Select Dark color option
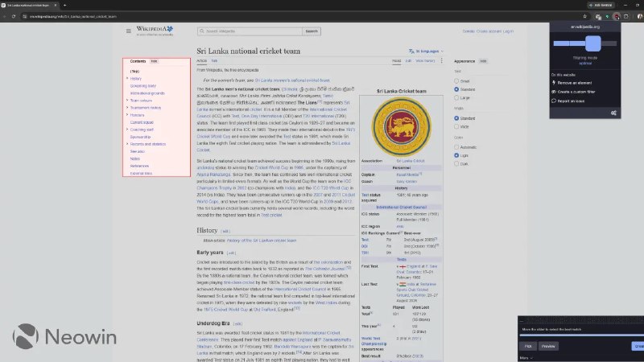 click(x=456, y=164)
